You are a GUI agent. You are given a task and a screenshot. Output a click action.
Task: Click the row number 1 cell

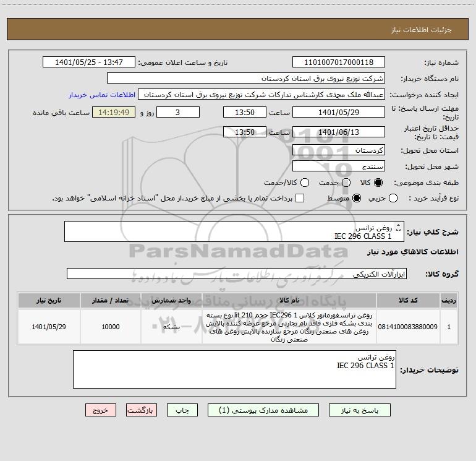coord(449,327)
